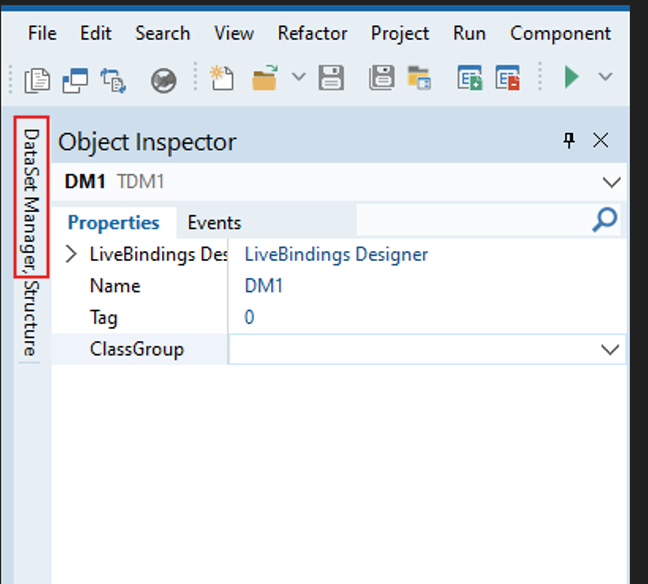
Task: Click the single-floppy Save icon
Action: pyautogui.click(x=331, y=78)
